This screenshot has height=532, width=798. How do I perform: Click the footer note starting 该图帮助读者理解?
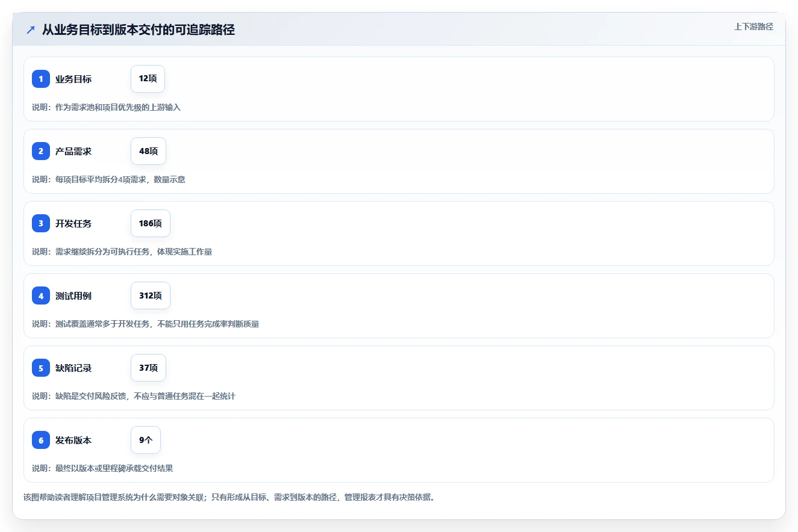(x=229, y=497)
